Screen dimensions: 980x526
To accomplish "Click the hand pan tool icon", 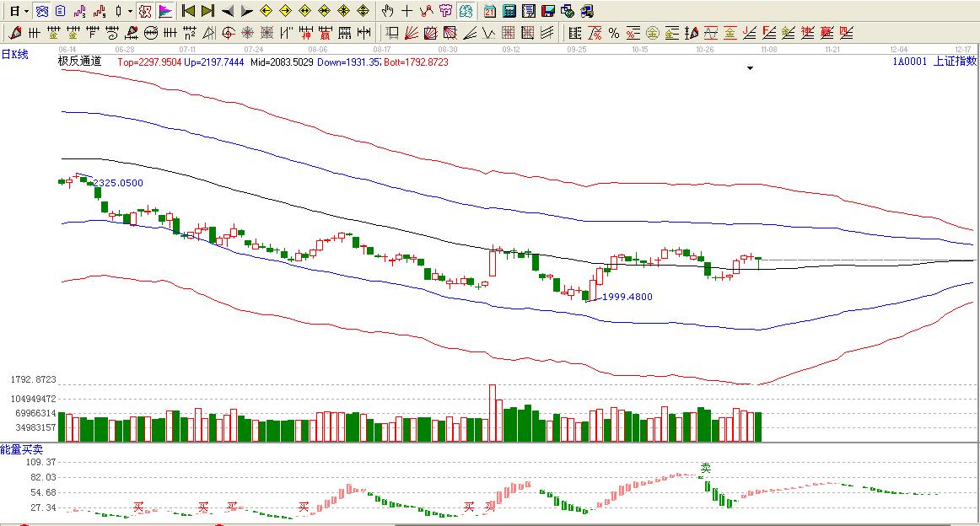I will (388, 11).
